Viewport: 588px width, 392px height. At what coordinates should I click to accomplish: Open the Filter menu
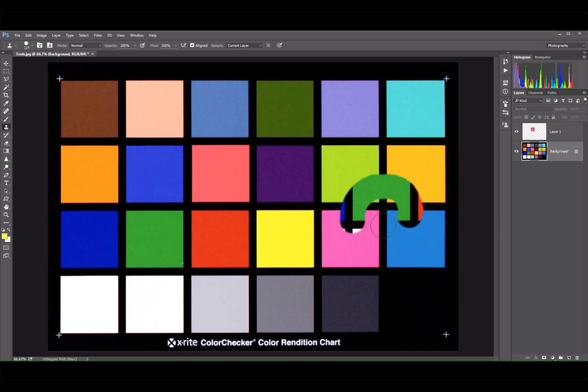(98, 35)
